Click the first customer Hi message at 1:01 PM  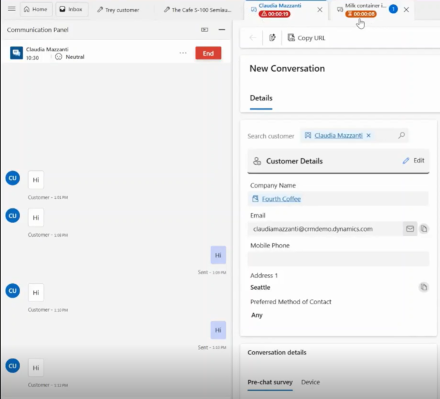[x=36, y=180]
